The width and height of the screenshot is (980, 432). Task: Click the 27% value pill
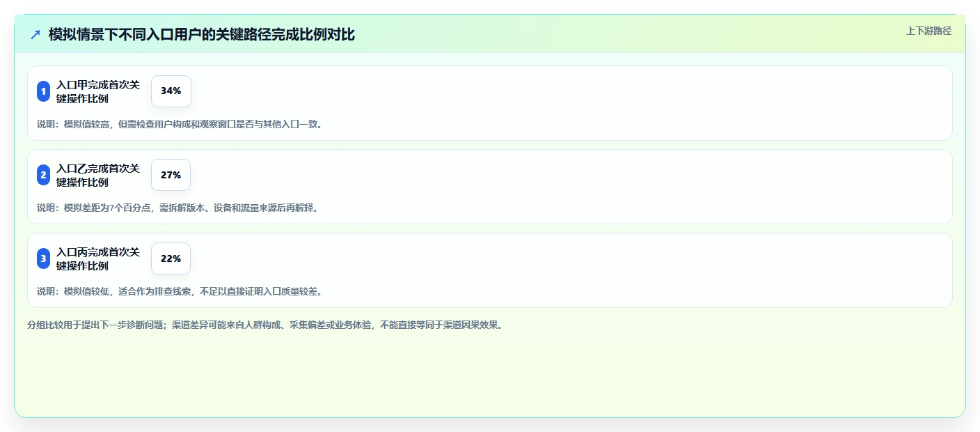click(x=171, y=175)
